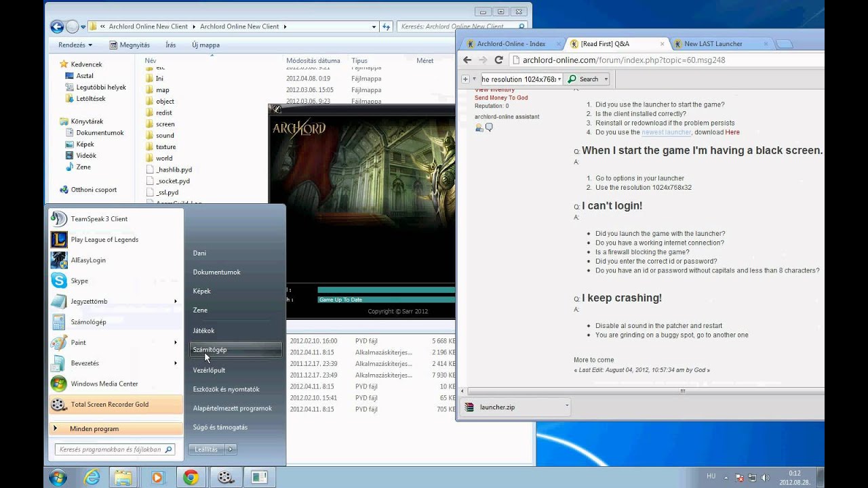
Task: Open TeamSpeak 3 Client from Start menu
Action: click(x=99, y=219)
